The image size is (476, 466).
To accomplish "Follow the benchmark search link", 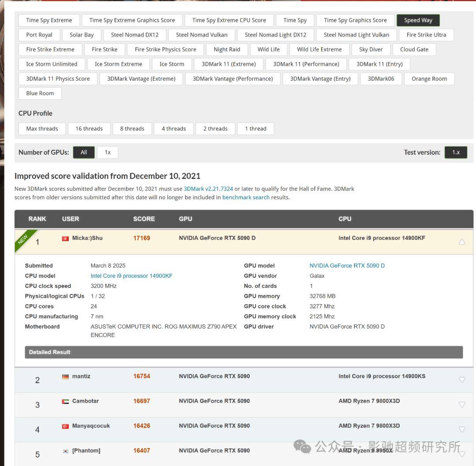I will (x=246, y=198).
